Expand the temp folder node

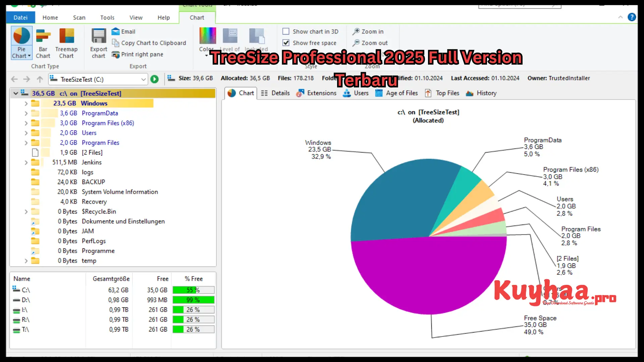(x=26, y=261)
